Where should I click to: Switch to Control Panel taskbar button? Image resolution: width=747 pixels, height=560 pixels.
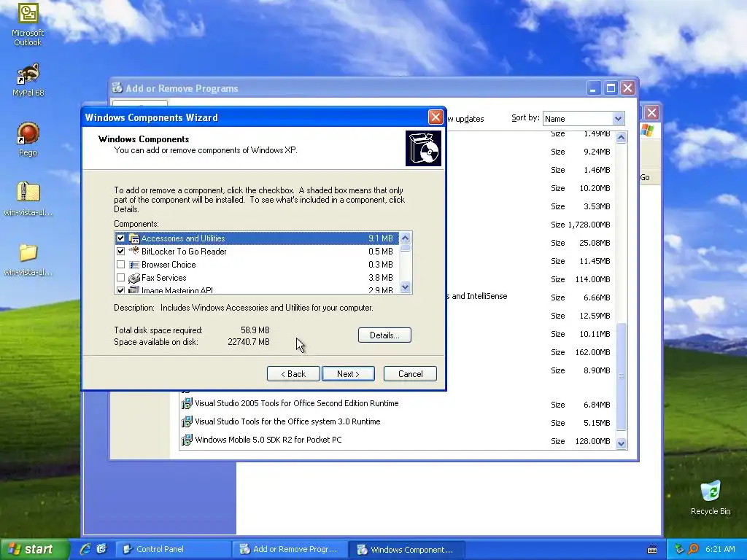point(172,549)
